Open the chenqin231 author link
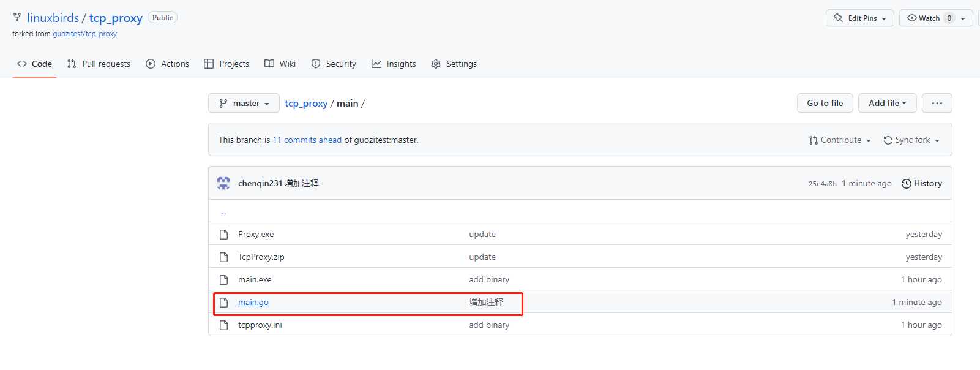Viewport: 980px width, 370px height. click(260, 183)
